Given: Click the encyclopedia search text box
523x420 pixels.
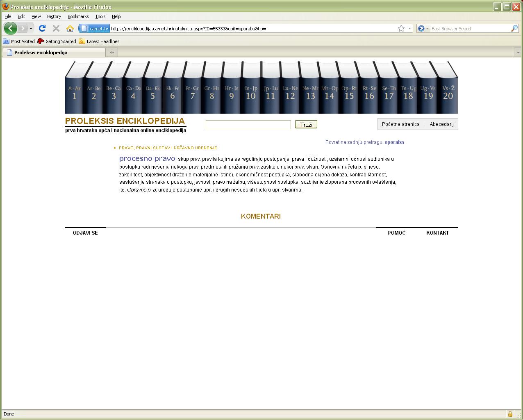Looking at the screenshot, I should (248, 124).
